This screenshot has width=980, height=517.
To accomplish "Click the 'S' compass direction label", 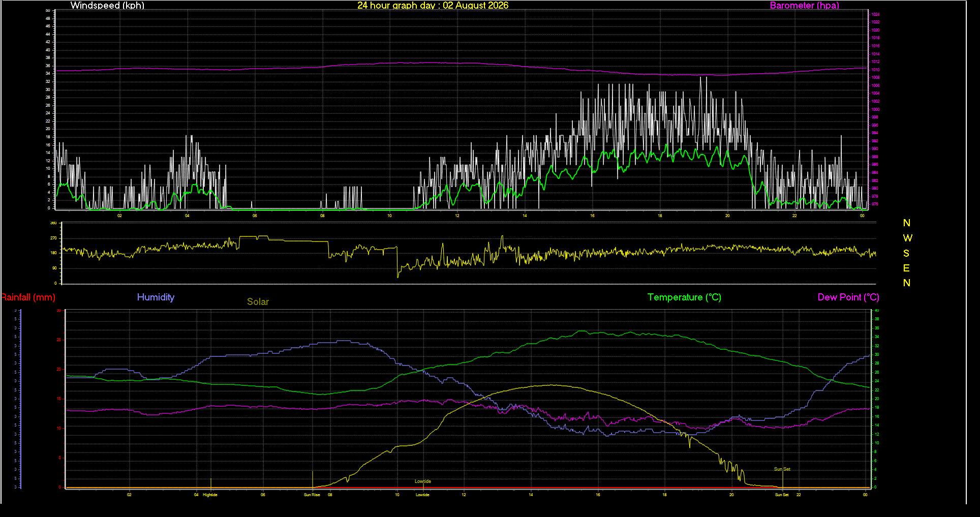I will (x=906, y=253).
